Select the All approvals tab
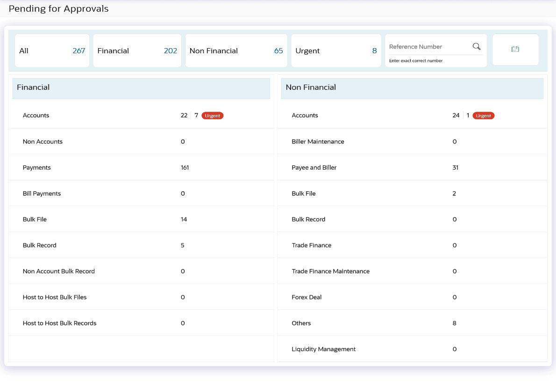This screenshot has height=392, width=556. pos(52,50)
